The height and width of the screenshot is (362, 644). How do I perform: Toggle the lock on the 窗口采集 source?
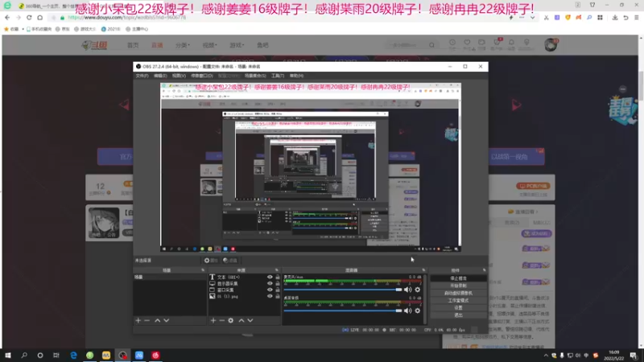[x=278, y=290]
